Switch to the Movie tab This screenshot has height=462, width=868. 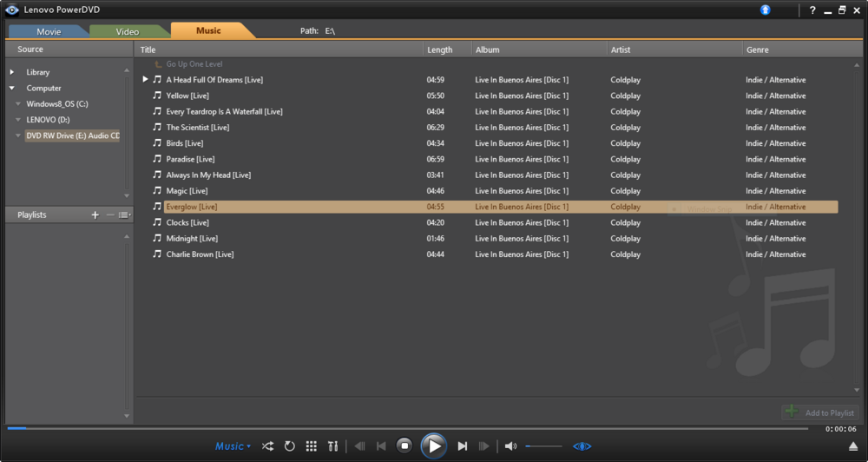click(49, 31)
